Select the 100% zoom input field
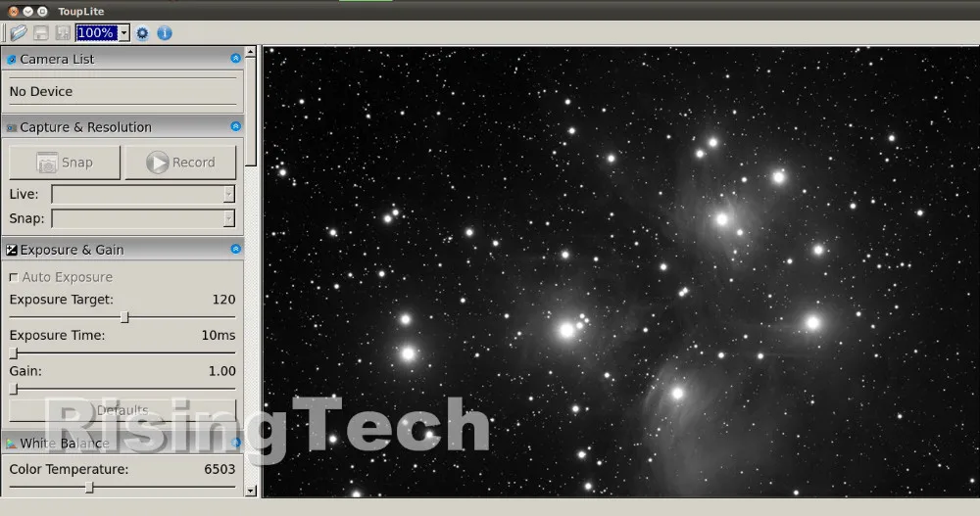This screenshot has width=980, height=516. pos(97,33)
